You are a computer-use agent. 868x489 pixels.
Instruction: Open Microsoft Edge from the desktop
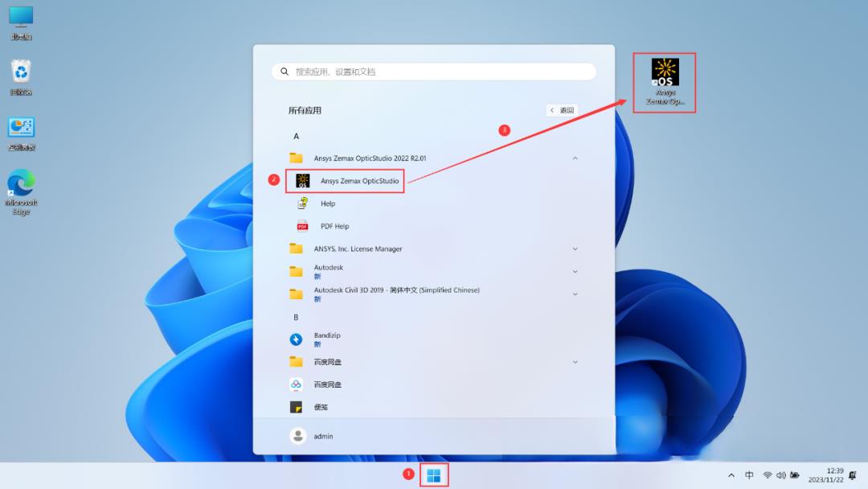pyautogui.click(x=21, y=192)
